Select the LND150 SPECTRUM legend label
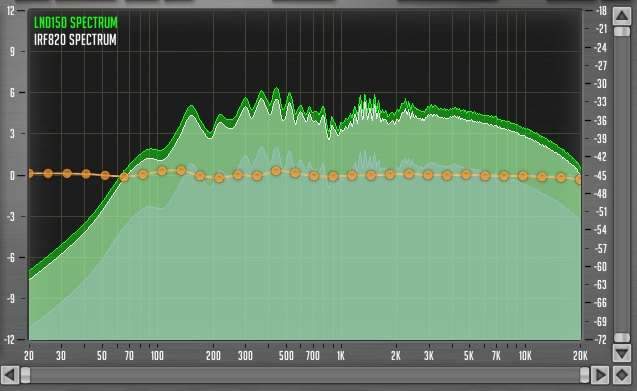 coord(76,22)
